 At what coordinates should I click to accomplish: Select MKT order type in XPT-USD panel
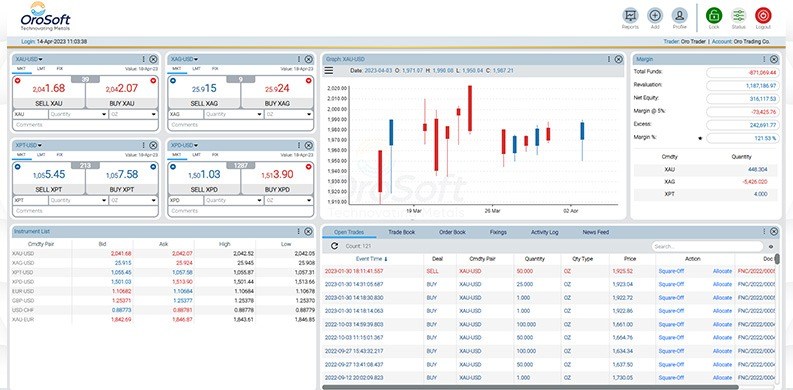21,154
